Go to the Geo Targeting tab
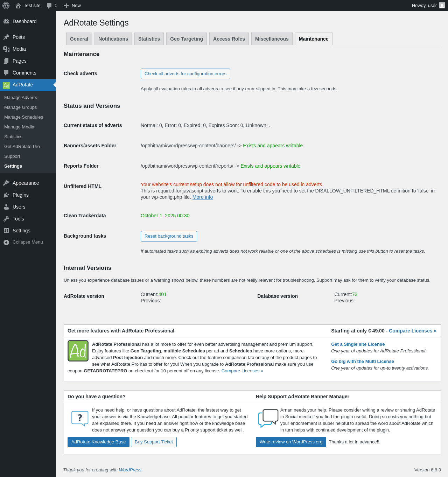448x477 pixels. pos(187,39)
